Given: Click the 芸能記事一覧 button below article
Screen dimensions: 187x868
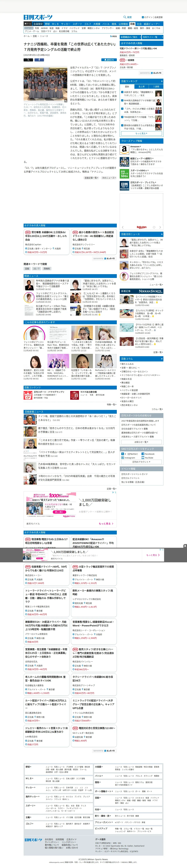Looking at the screenshot, I should (91, 178).
